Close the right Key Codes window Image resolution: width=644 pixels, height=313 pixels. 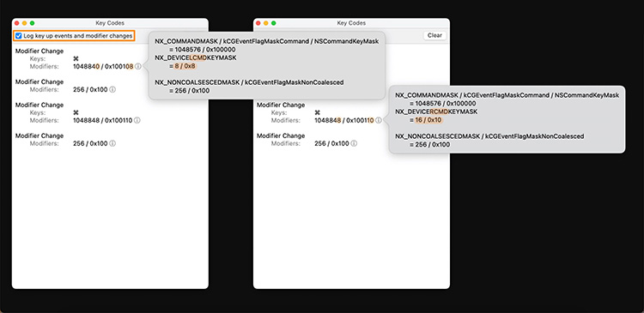[258, 23]
